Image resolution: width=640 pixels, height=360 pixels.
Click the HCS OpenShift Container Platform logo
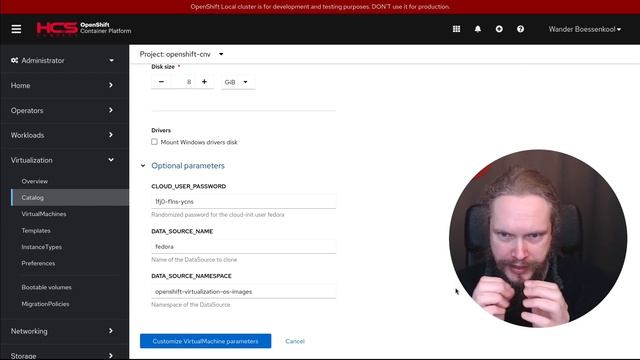pyautogui.click(x=84, y=29)
